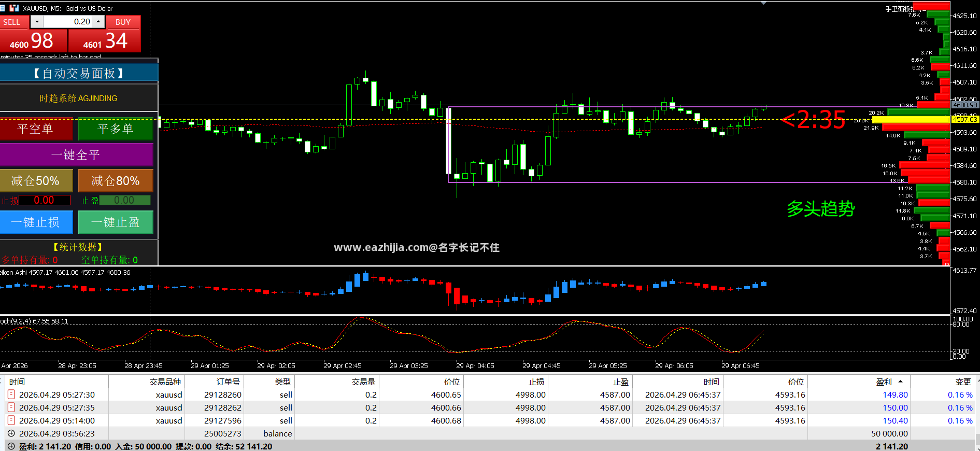Click the profit value 149.80
This screenshot has height=451, width=980.
(x=896, y=394)
